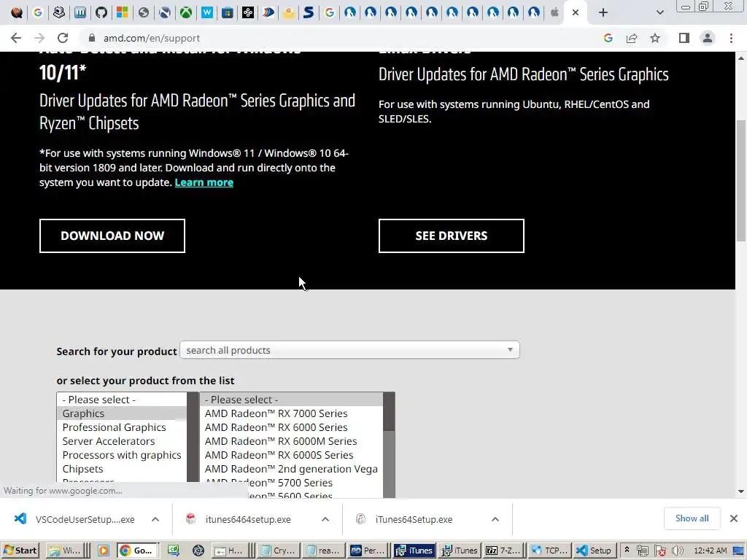Show hidden system tray icons
The height and width of the screenshot is (560, 747).
[627, 550]
